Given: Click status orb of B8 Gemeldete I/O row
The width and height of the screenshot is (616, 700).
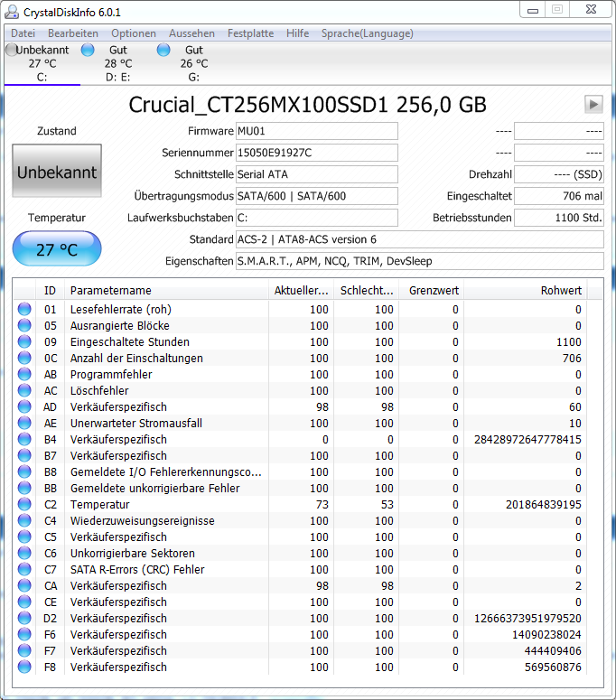Looking at the screenshot, I should pos(24,471).
